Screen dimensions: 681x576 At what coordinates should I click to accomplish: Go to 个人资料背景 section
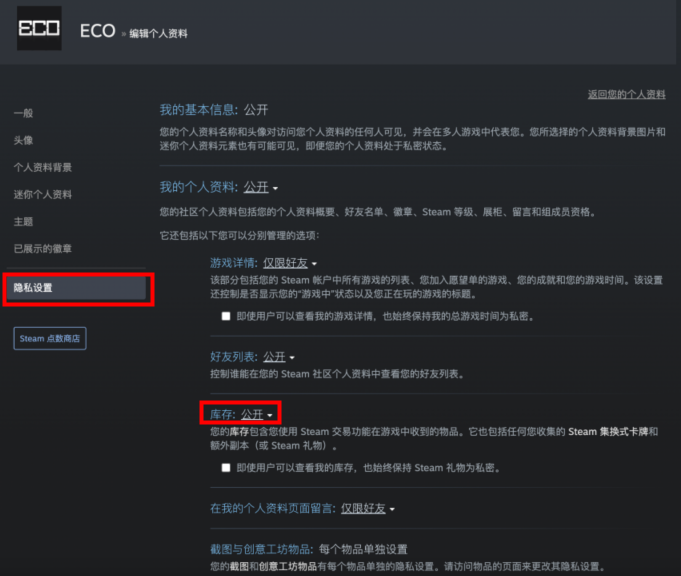pyautogui.click(x=42, y=167)
